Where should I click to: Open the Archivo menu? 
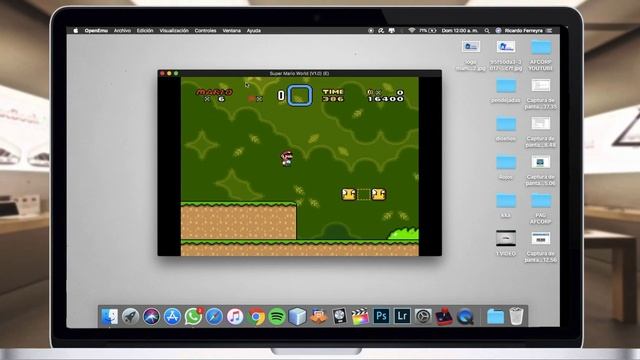(122, 31)
